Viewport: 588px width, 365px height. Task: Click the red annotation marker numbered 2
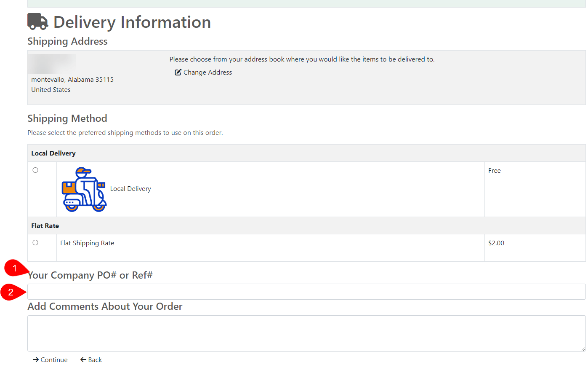coord(11,292)
